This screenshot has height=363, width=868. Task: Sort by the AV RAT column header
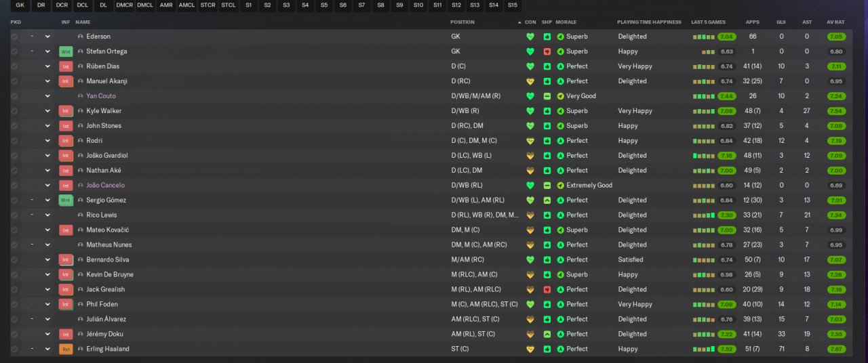pyautogui.click(x=835, y=22)
